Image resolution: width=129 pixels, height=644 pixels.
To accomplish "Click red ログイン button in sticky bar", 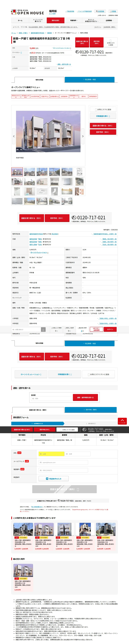I will 110,329.
